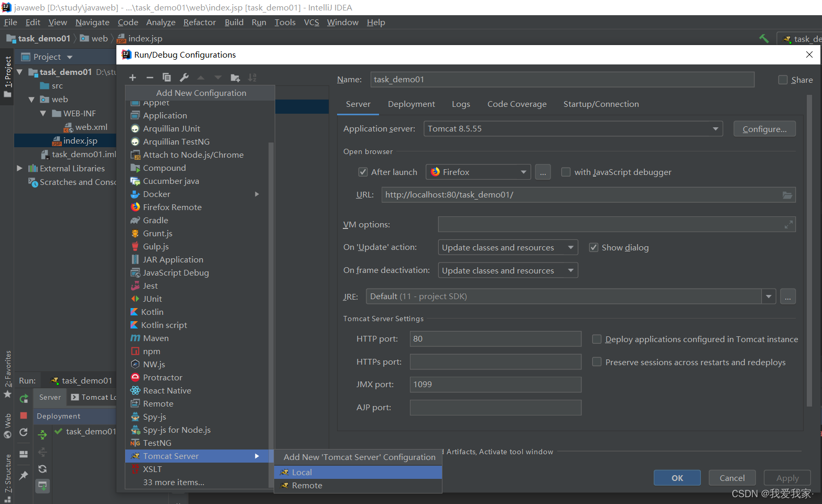Open the On 'Update' action dropdown
The height and width of the screenshot is (504, 822).
(508, 247)
